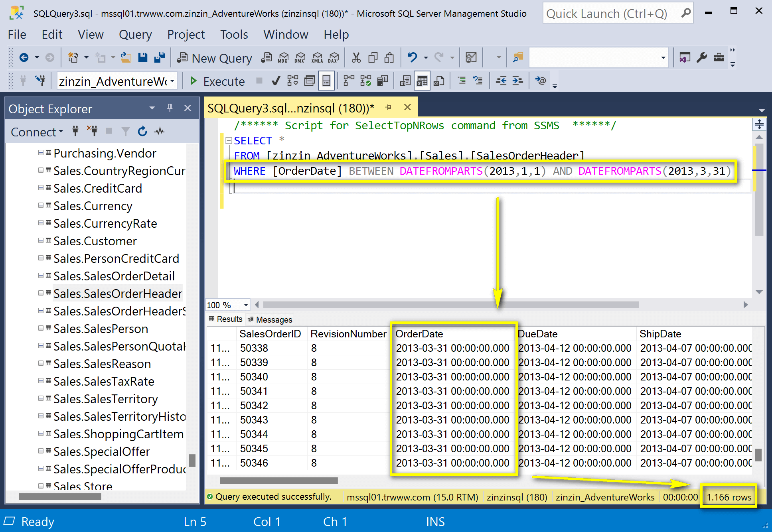772x532 pixels.
Task: Open the File menu
Action: (x=17, y=35)
